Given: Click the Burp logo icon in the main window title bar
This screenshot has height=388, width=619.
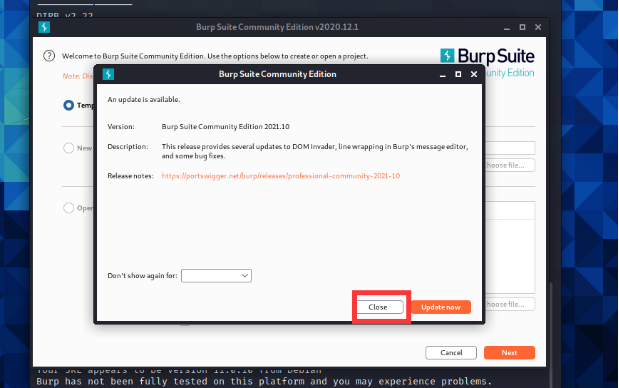Looking at the screenshot, I should click(x=44, y=27).
